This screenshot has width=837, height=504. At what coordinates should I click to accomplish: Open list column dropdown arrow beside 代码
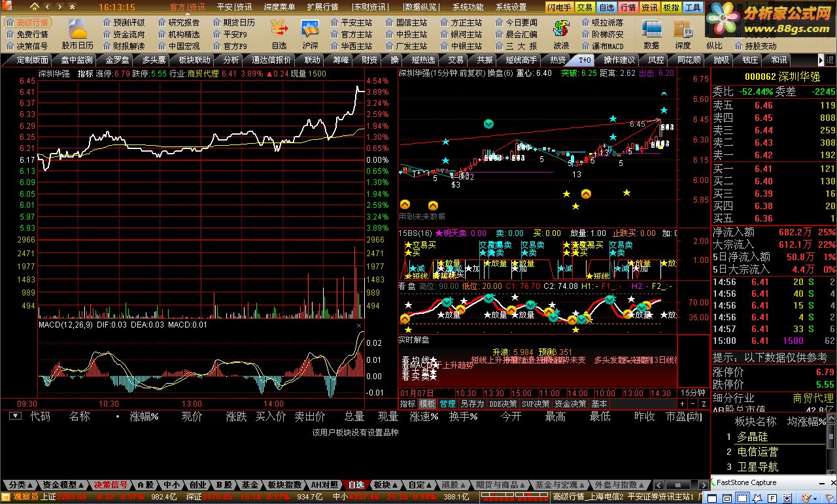[x=16, y=416]
